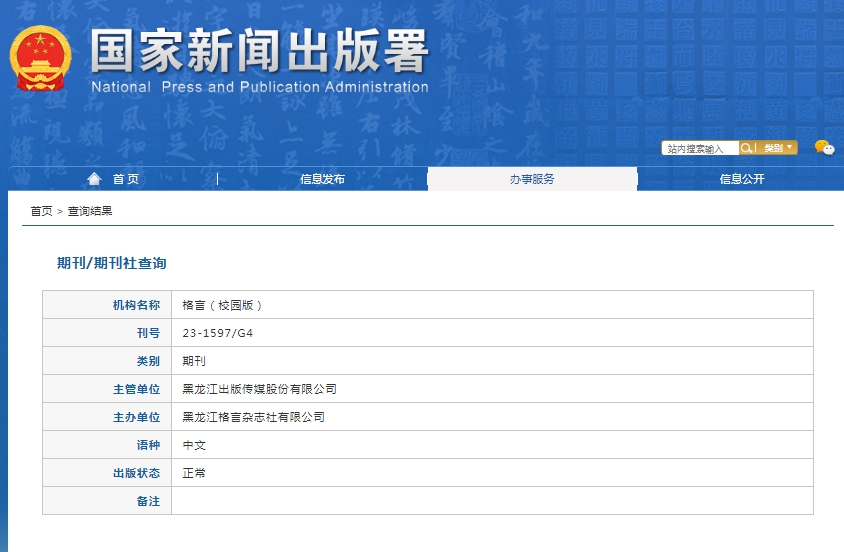Viewport: 844px width, 552px height.
Task: Click the 首页 breadcrumb link
Action: [41, 211]
